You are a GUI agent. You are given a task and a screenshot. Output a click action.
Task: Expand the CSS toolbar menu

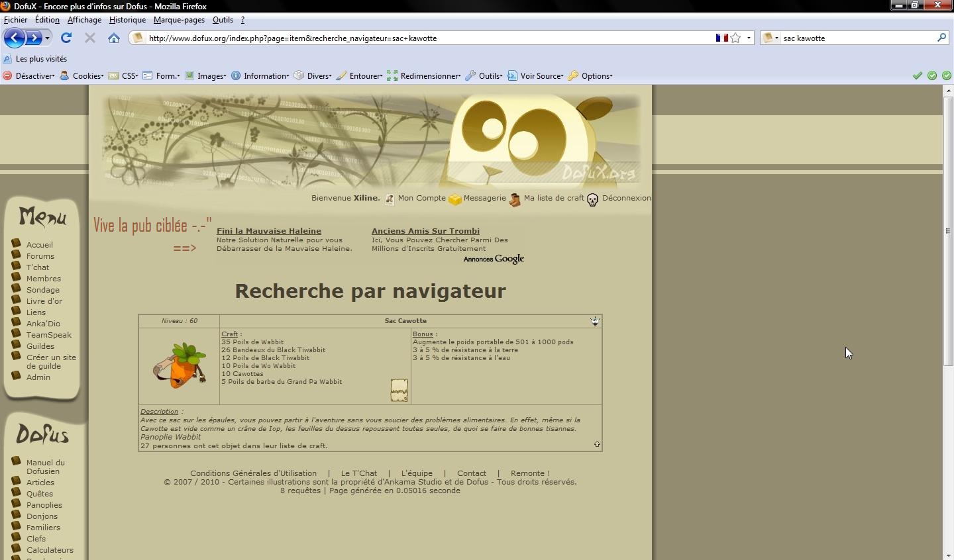click(x=123, y=75)
